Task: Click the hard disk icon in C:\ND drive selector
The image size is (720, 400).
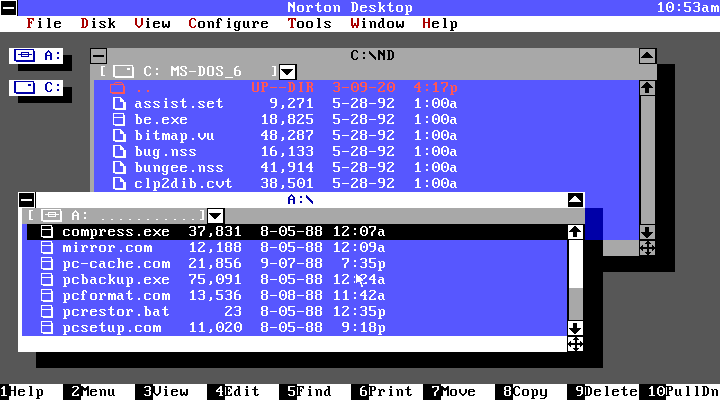Action: coord(124,71)
